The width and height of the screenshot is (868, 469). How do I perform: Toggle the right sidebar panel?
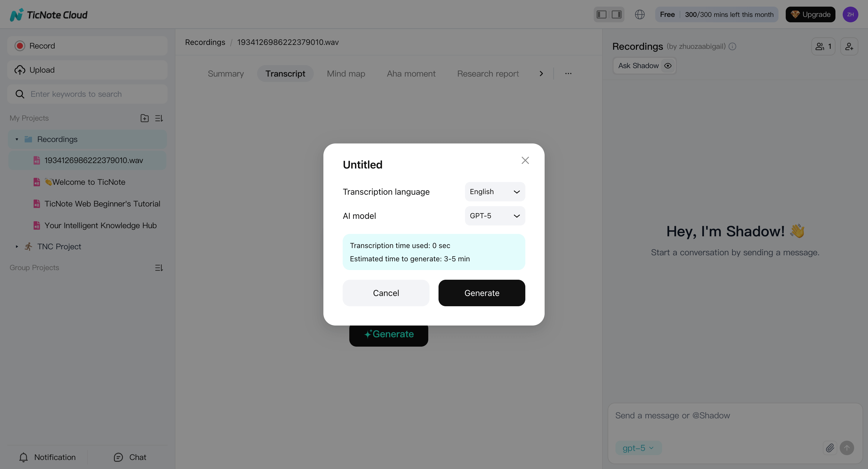(616, 14)
